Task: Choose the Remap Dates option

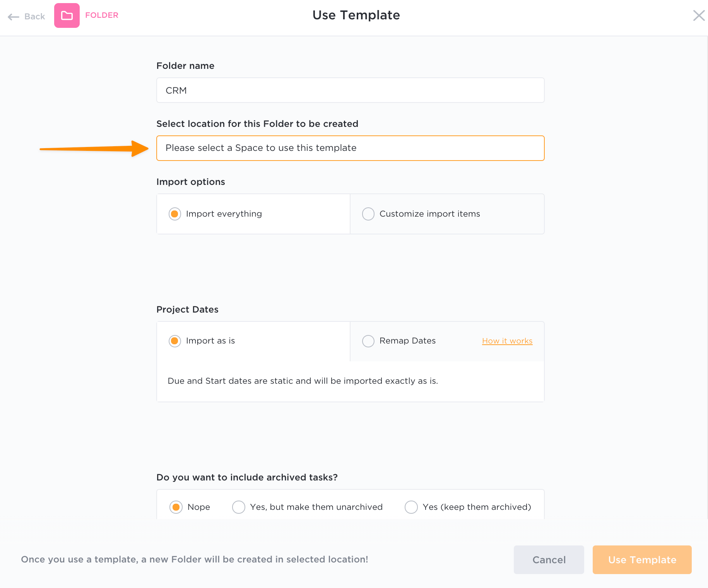Action: coord(407,341)
